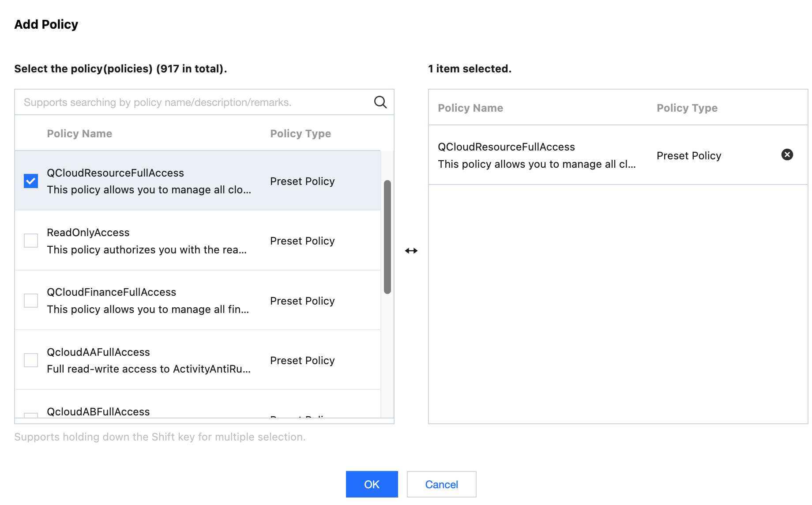812x505 pixels.
Task: Click Policy Type header in left table
Action: (301, 134)
